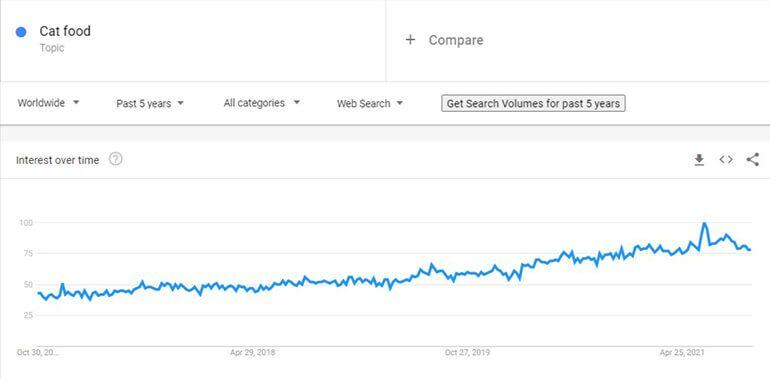Click the plus icon beside Compare
The height and width of the screenshot is (379, 770).
click(410, 40)
